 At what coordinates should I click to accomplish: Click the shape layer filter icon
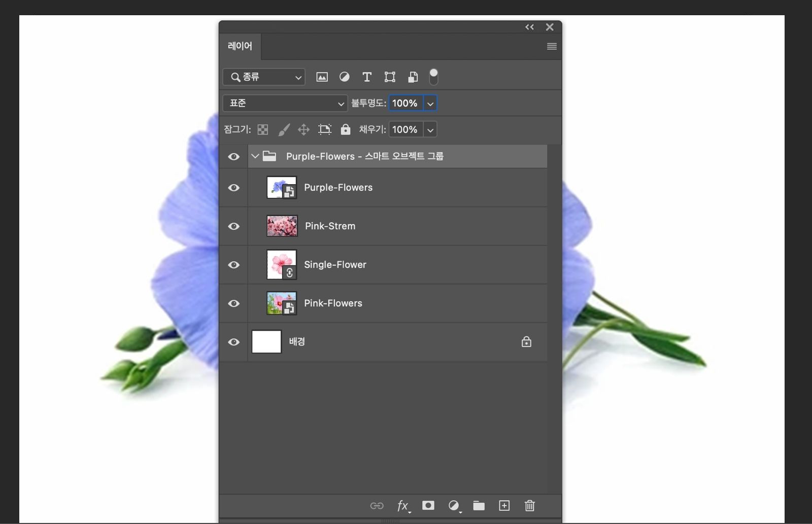(x=390, y=77)
